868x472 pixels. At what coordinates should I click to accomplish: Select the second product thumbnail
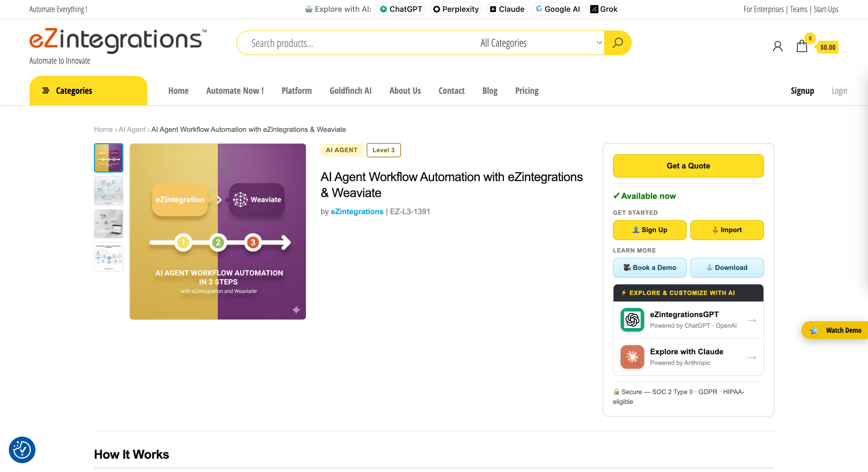click(109, 191)
